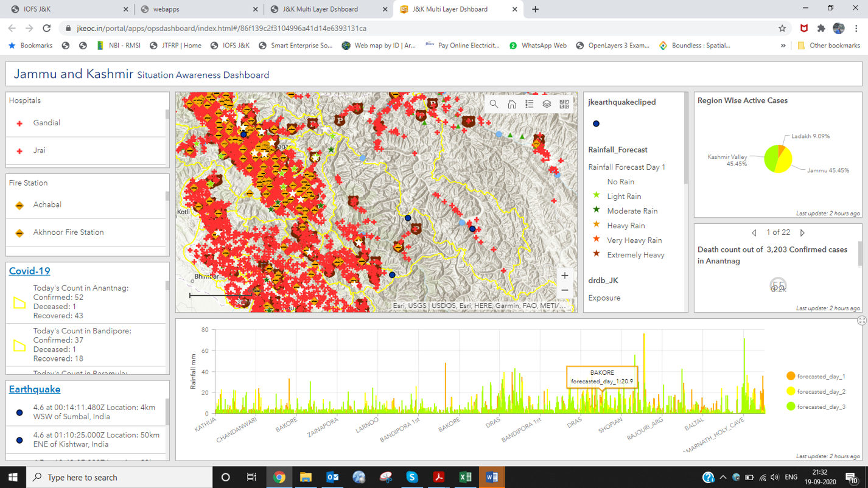Viewport: 868px width, 488px height.
Task: Advance to next page of death count widget
Action: [802, 232]
